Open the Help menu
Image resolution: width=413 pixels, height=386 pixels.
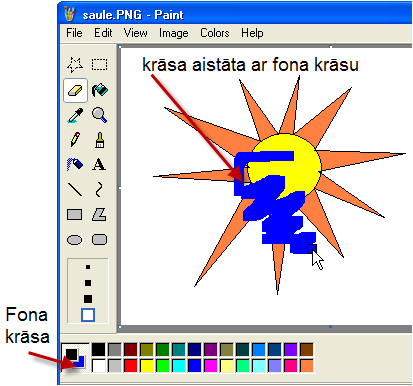(x=252, y=33)
